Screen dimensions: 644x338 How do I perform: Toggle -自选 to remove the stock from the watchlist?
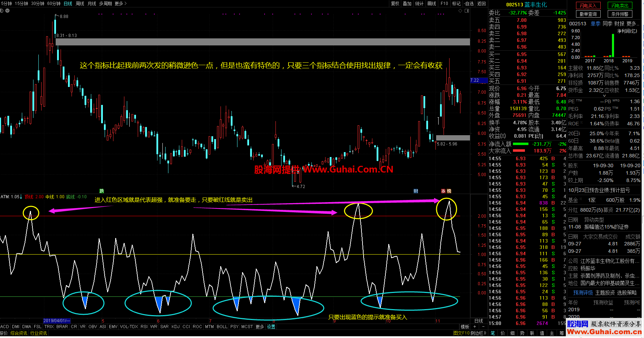click(469, 4)
